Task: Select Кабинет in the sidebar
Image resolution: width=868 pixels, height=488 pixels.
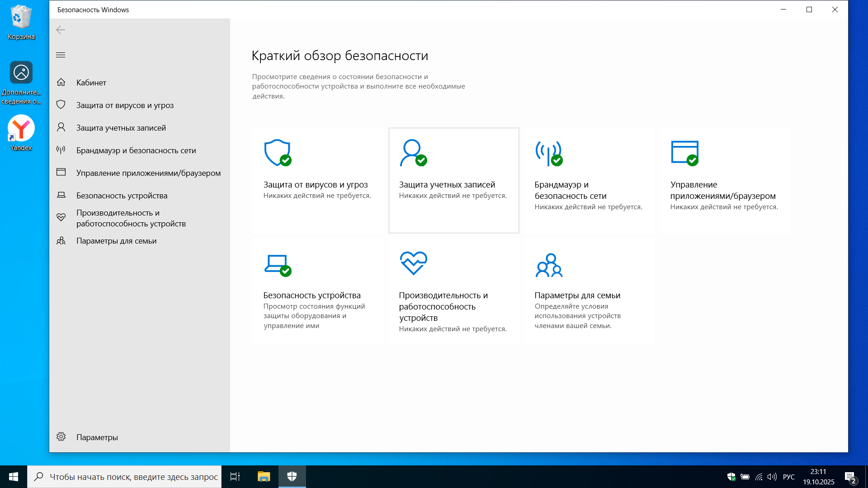Action: [91, 83]
